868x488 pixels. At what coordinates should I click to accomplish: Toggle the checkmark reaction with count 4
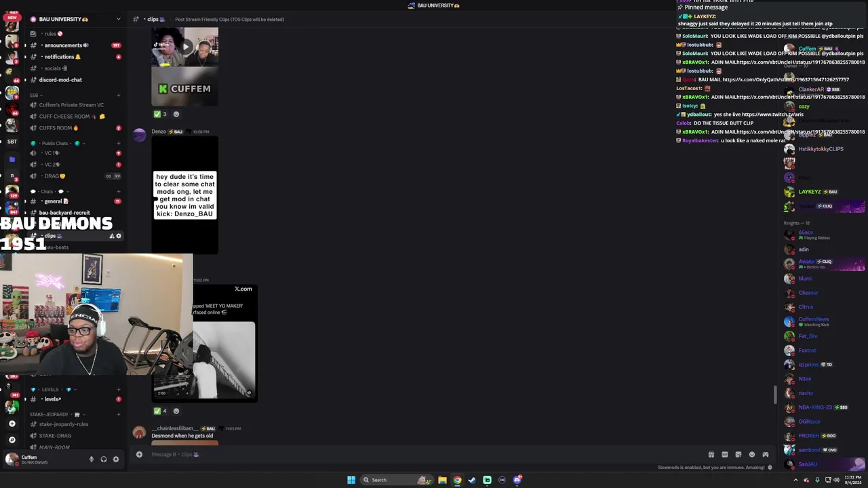pos(160,411)
